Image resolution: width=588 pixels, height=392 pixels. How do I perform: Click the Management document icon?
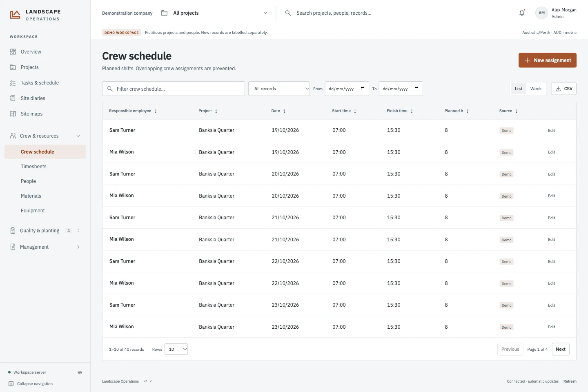(x=13, y=247)
